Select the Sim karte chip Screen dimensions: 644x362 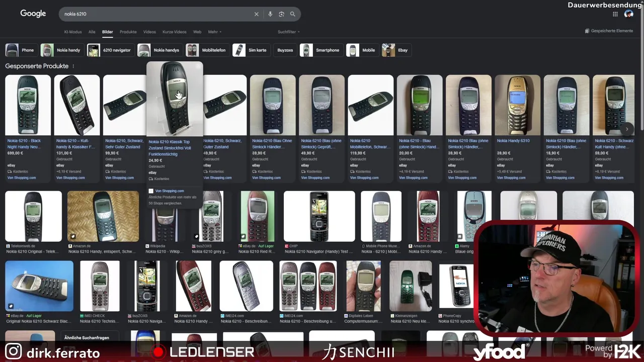pyautogui.click(x=251, y=50)
